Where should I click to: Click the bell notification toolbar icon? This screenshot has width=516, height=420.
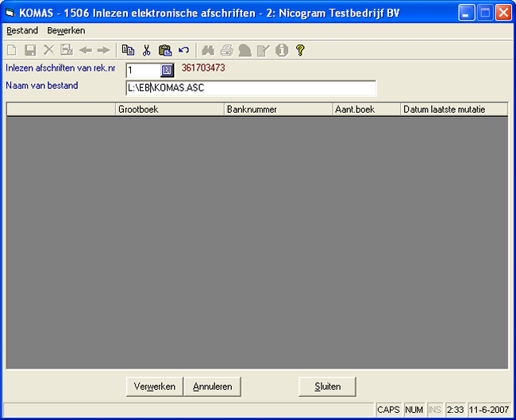coord(245,50)
